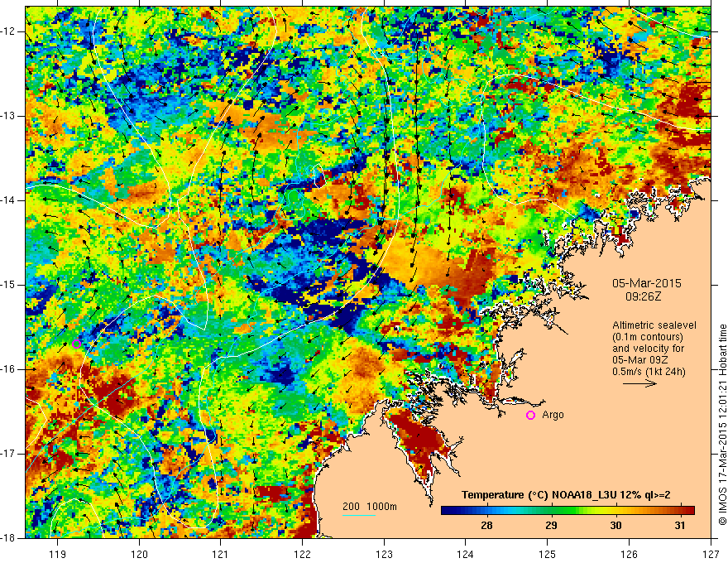Viewport: 728px width, 563px height.
Task: Click the green section of color bar above 29
Action: coord(551,511)
